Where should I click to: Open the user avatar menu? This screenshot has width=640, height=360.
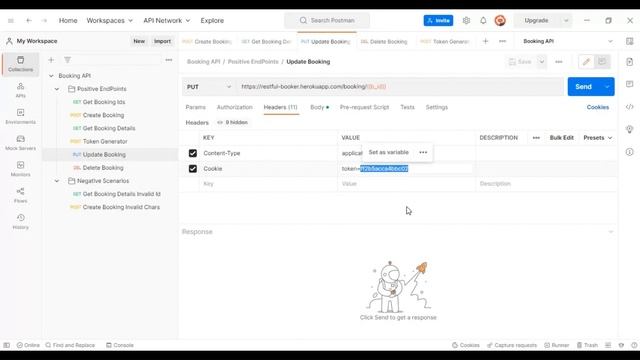pos(500,20)
